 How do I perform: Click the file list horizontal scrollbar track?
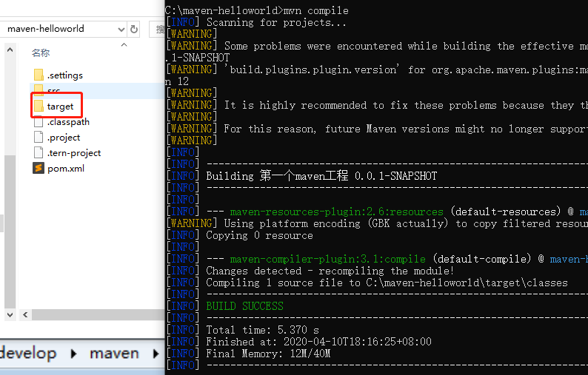98,314
